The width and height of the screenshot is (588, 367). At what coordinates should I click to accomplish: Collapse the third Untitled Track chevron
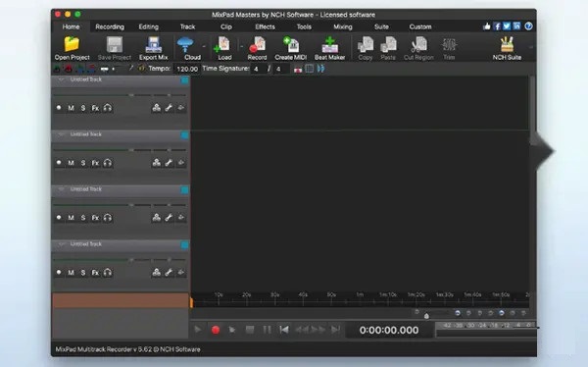click(61, 189)
